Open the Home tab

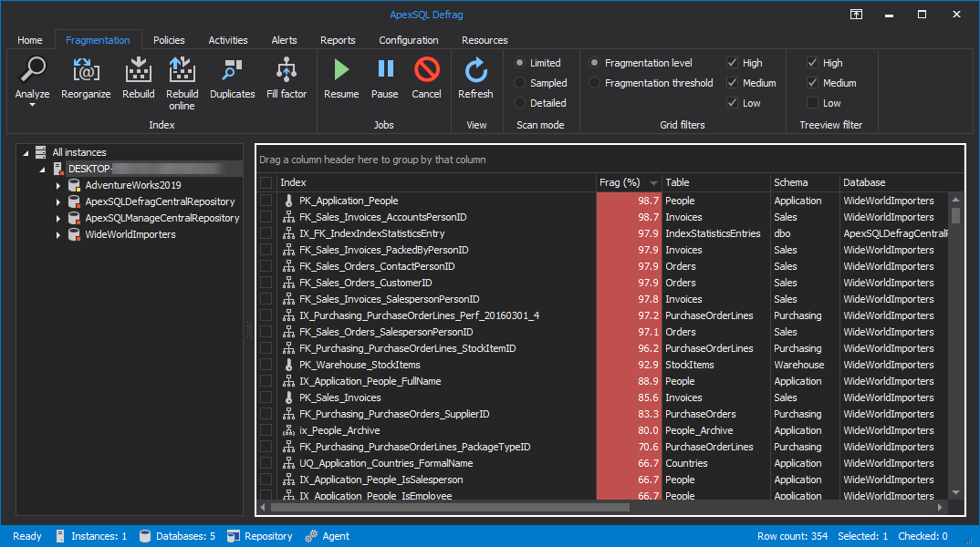pyautogui.click(x=30, y=40)
